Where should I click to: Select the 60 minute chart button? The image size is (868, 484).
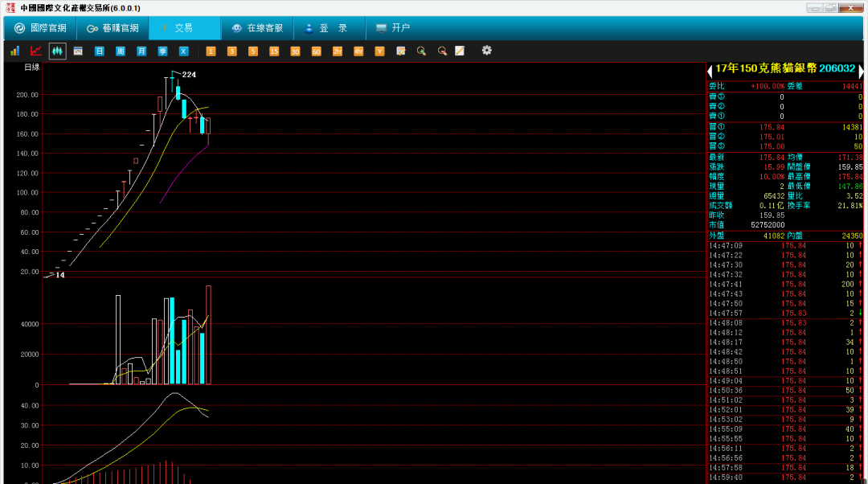click(316, 51)
